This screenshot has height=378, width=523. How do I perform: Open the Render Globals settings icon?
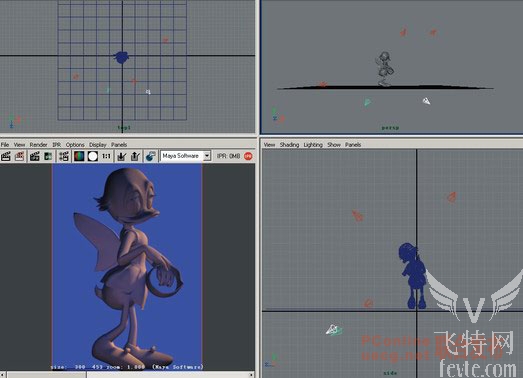click(x=64, y=156)
